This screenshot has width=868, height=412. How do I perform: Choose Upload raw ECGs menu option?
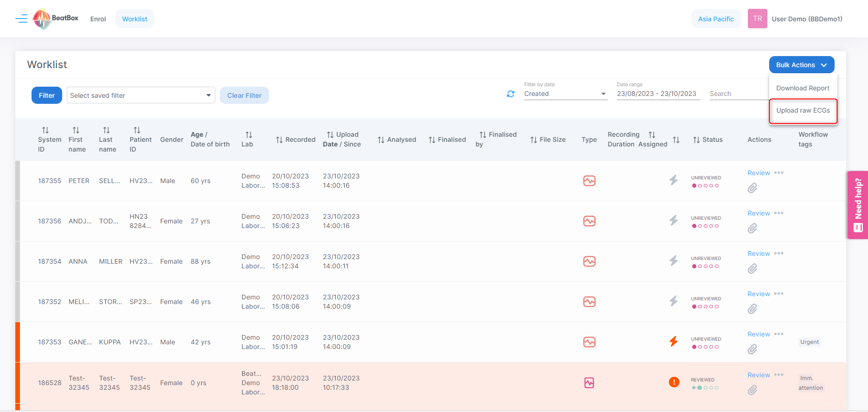click(803, 111)
